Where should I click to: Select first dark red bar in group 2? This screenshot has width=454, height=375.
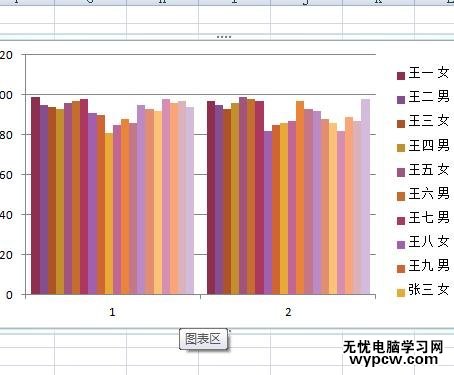(211, 198)
